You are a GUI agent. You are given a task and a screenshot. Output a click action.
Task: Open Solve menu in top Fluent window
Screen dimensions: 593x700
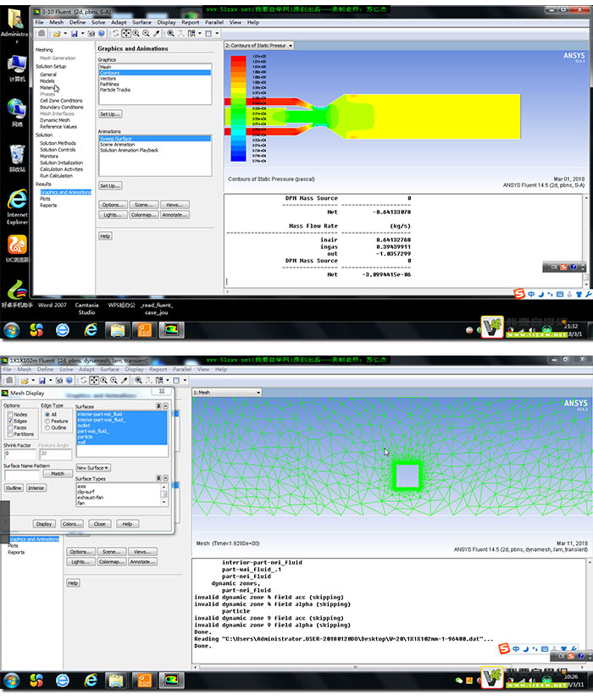tap(98, 22)
